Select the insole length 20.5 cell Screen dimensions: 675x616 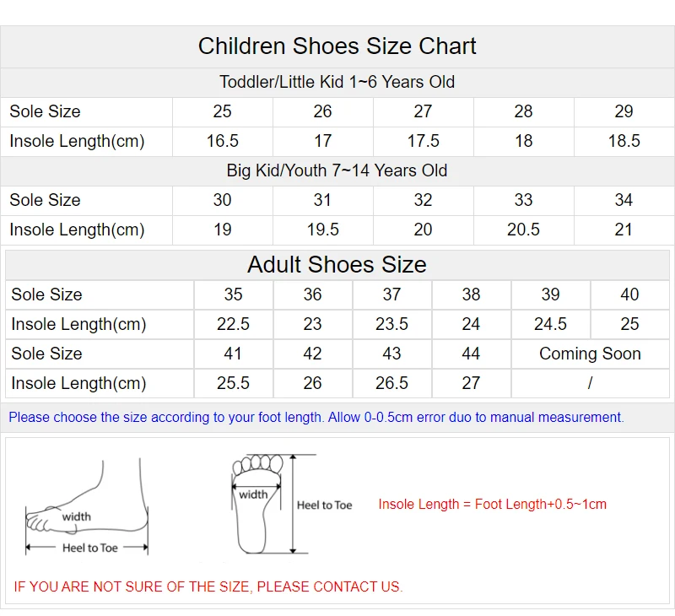[x=523, y=230]
